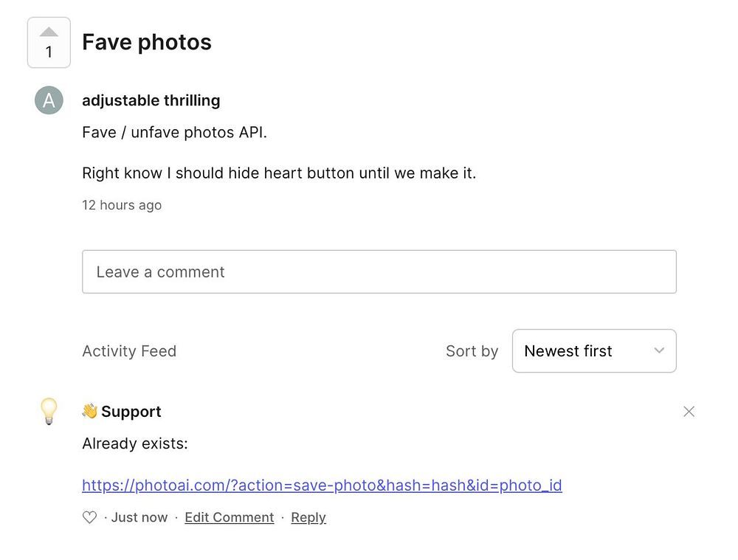Reply to the Support comment

pyautogui.click(x=308, y=517)
